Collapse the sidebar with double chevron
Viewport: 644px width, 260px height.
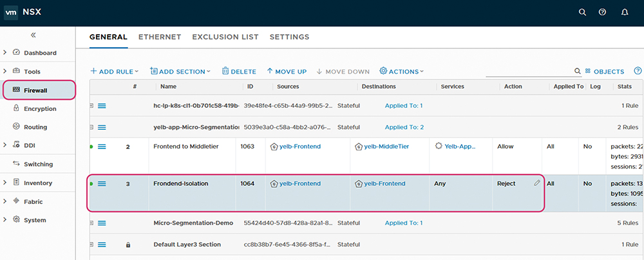click(x=33, y=35)
